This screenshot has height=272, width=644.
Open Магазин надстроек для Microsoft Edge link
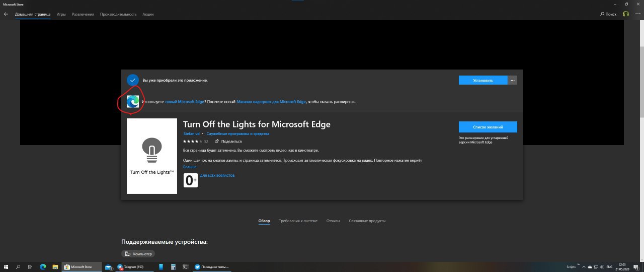(272, 102)
